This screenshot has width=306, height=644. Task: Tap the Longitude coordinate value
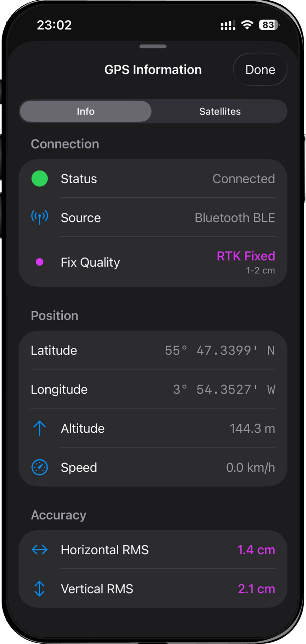coord(224,389)
